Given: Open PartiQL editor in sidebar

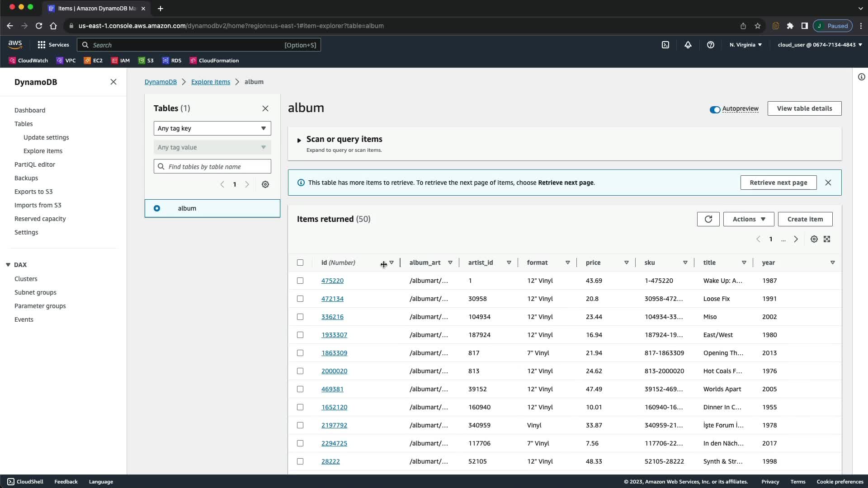Looking at the screenshot, I should coord(35,164).
